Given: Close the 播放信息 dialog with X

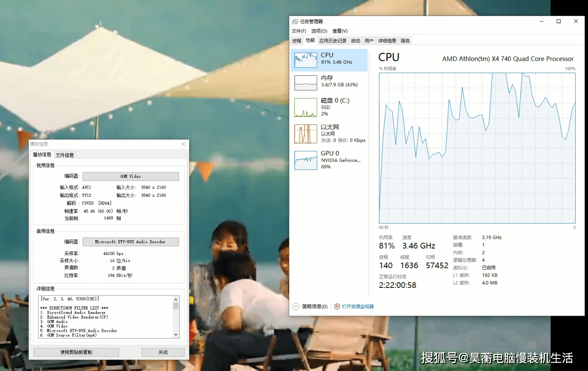Looking at the screenshot, I should point(184,144).
